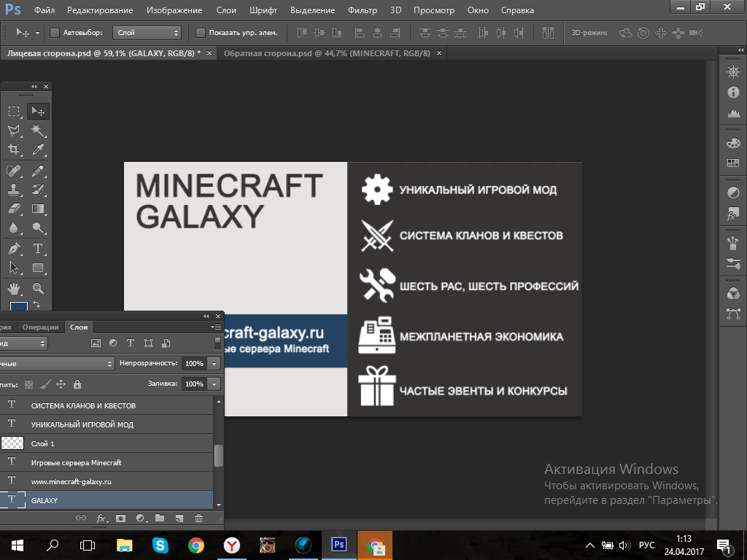This screenshot has width=747, height=560.
Task: Click the delete layer trash icon
Action: (198, 518)
